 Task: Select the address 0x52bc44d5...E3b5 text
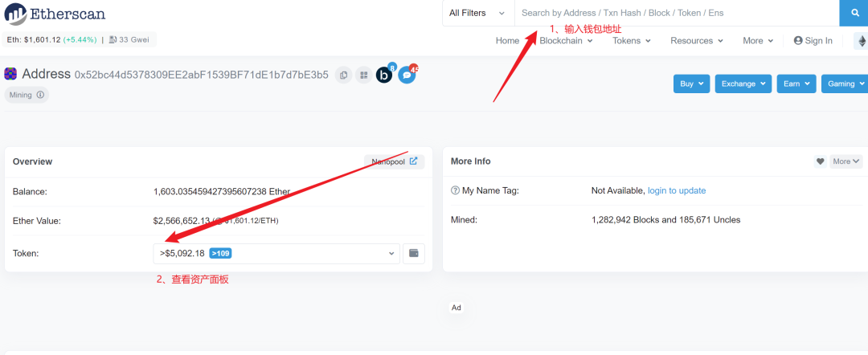(x=202, y=75)
